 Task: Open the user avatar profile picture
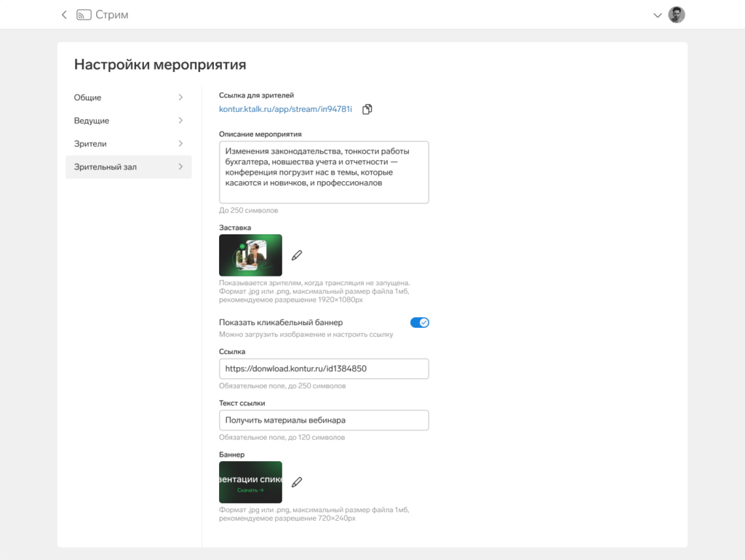point(676,15)
